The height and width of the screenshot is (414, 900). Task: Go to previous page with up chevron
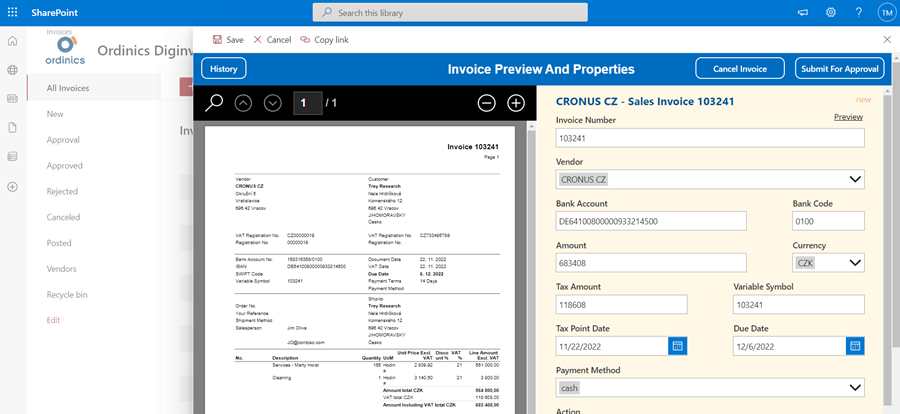[x=243, y=103]
